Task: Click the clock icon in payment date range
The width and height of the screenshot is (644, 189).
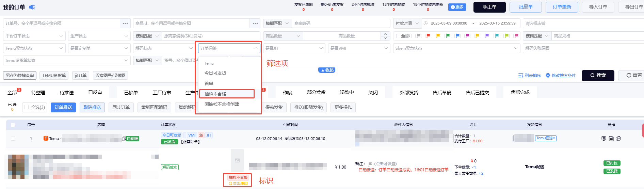Action: point(425,23)
